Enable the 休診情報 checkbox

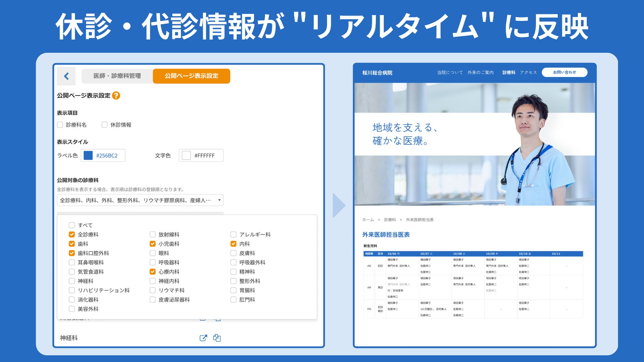point(105,125)
